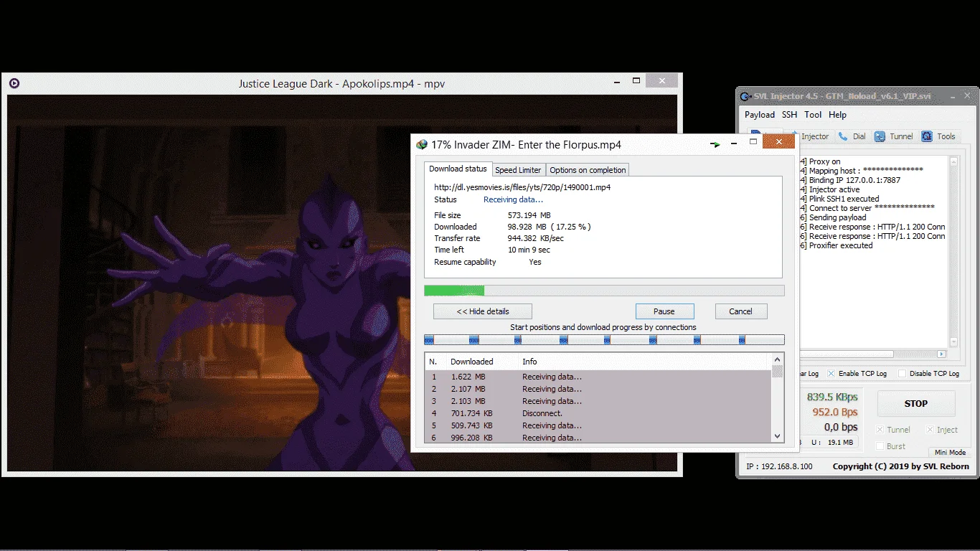Click the Hide details button

482,311
